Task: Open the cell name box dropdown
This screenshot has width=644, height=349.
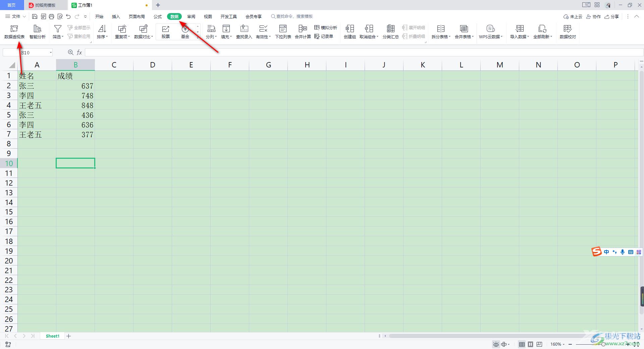Action: pyautogui.click(x=51, y=52)
